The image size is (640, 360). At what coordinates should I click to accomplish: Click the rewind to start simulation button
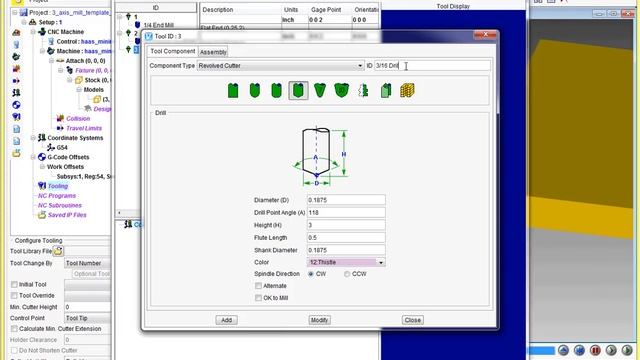click(x=579, y=350)
